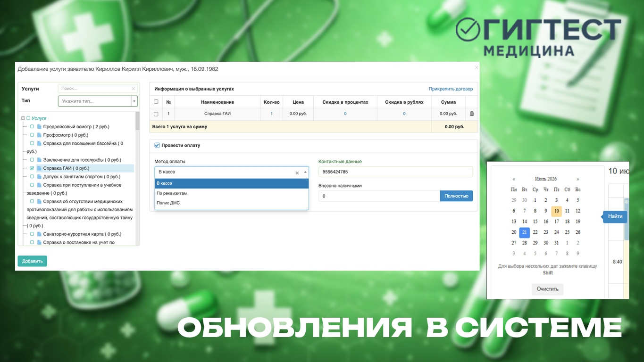This screenshot has height=362, width=644.
Task: Click the Полностью button
Action: click(456, 196)
